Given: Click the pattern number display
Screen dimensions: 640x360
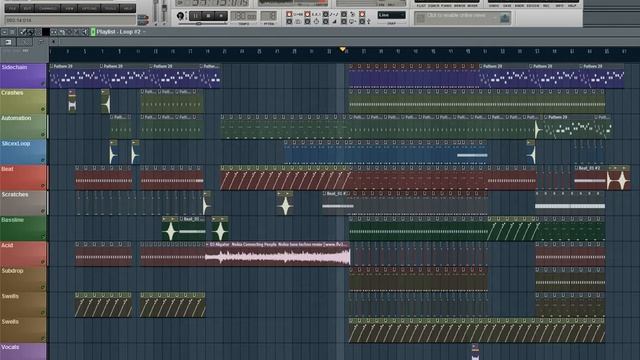Looking at the screenshot, I should (x=268, y=16).
